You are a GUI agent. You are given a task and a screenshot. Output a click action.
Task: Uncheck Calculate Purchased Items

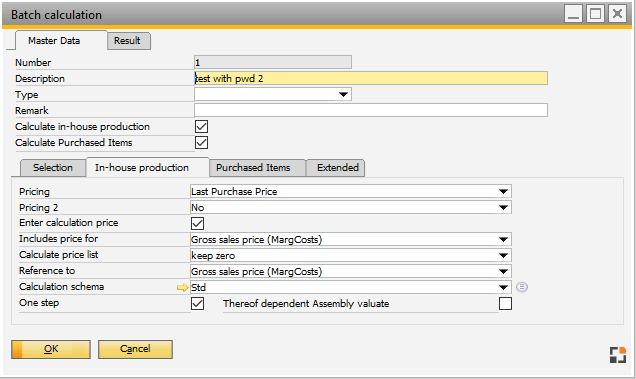click(x=202, y=142)
